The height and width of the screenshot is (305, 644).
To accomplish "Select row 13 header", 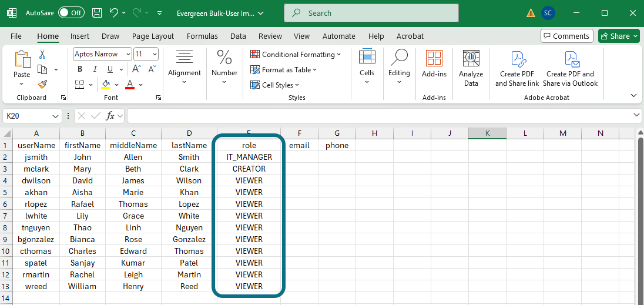I will coord(6,286).
